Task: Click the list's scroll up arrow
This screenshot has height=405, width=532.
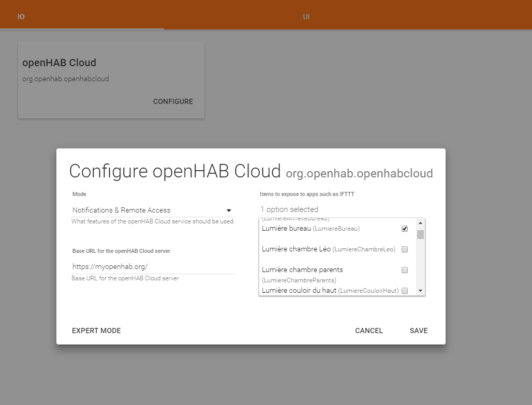Action: click(420, 223)
